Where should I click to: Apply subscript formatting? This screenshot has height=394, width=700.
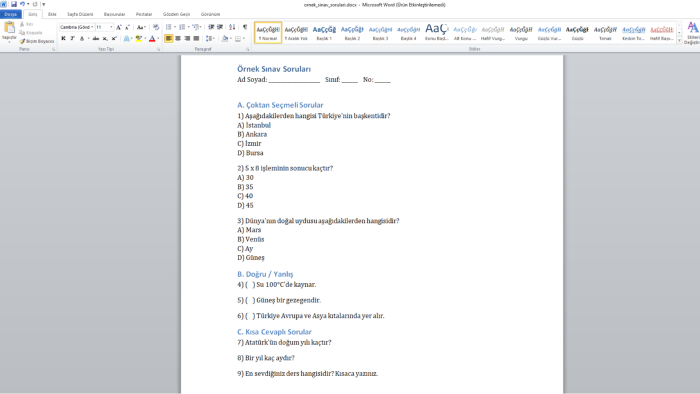(x=105, y=39)
